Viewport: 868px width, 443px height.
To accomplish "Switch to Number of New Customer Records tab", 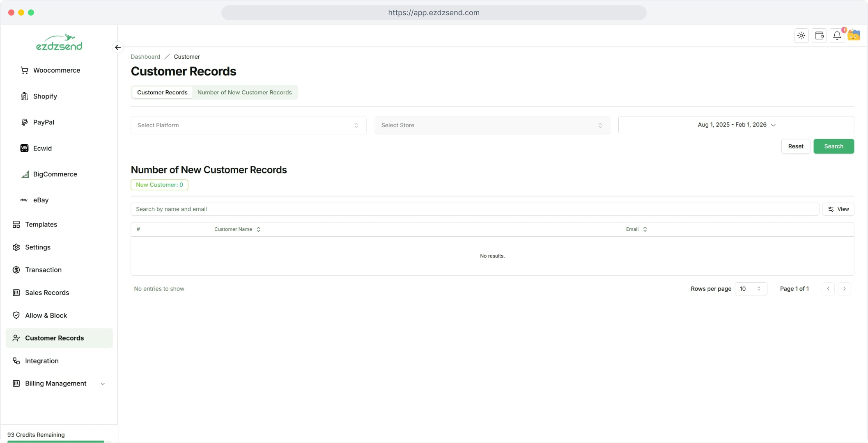I will [x=244, y=92].
